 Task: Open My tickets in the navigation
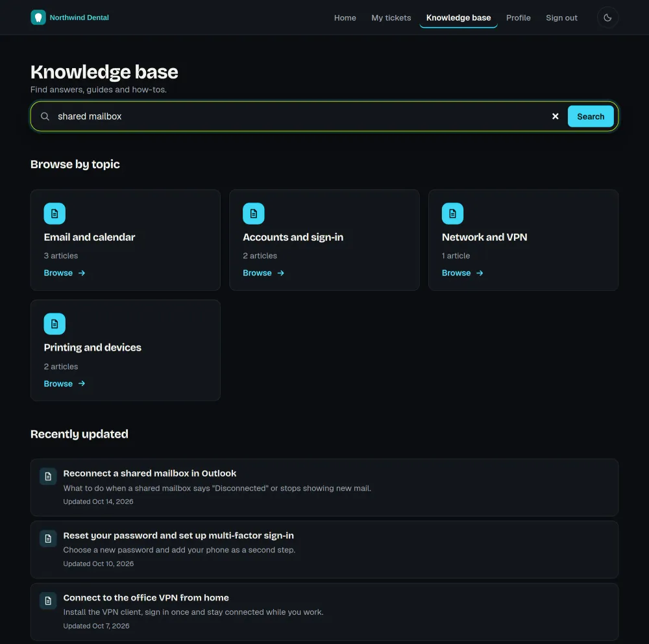(391, 18)
